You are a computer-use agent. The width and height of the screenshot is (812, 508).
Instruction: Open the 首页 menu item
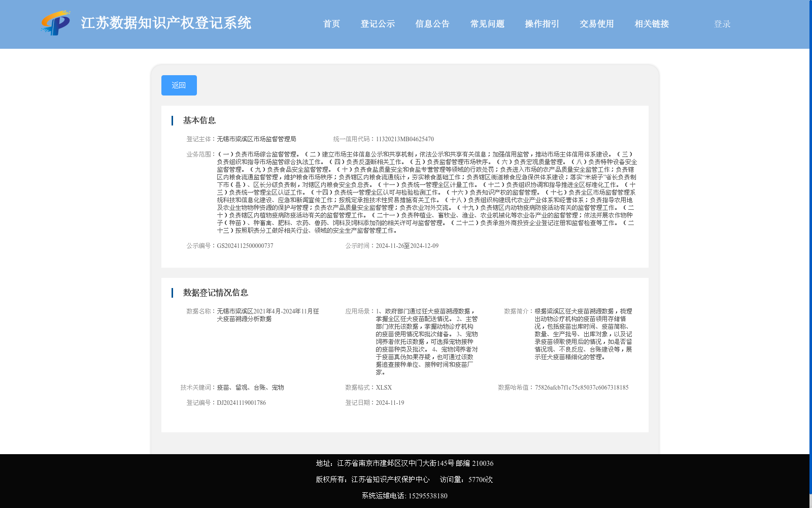(x=331, y=24)
